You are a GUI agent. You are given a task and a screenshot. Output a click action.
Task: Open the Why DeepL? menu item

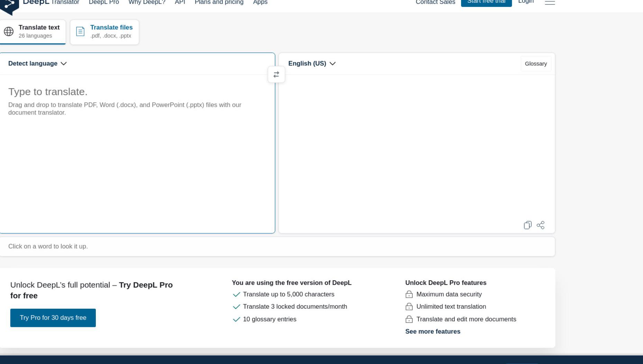tap(147, 2)
